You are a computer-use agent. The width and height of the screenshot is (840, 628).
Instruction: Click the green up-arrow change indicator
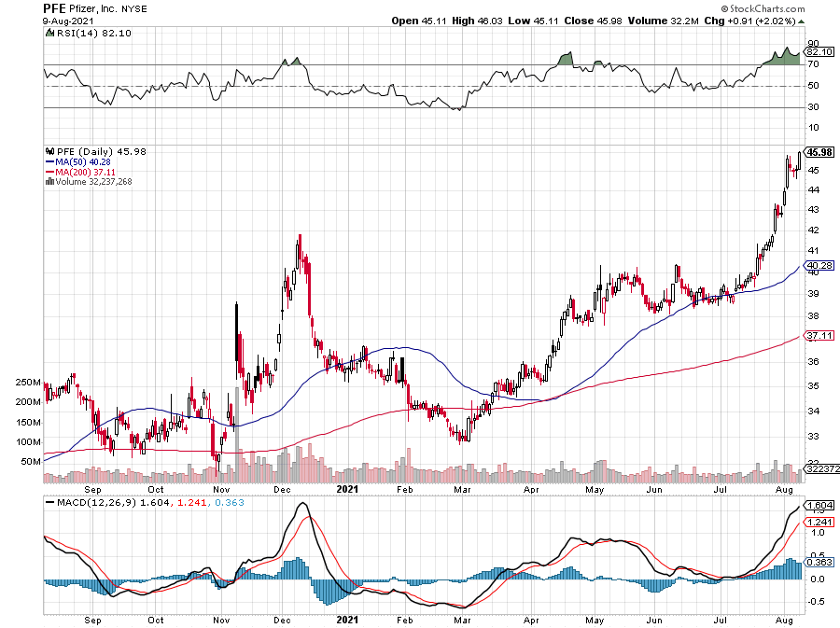801,21
